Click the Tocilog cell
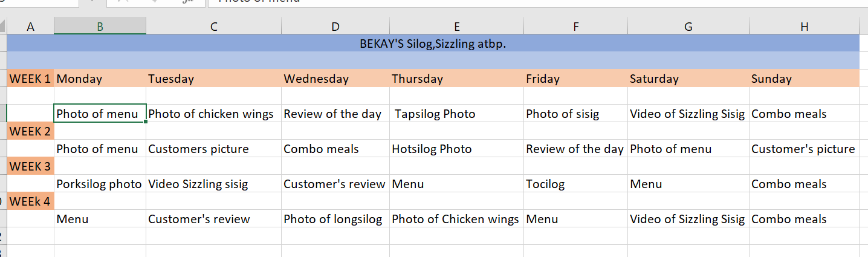The width and height of the screenshot is (868, 257). click(x=575, y=184)
